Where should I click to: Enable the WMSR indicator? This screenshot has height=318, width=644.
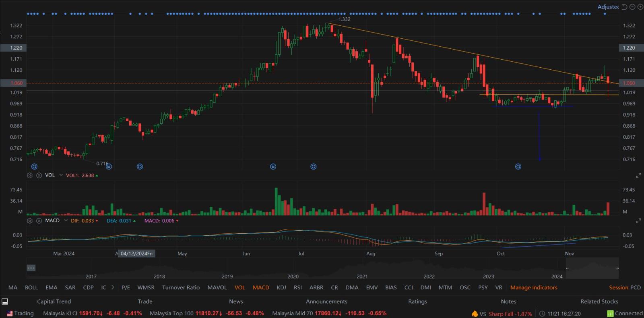coord(146,288)
